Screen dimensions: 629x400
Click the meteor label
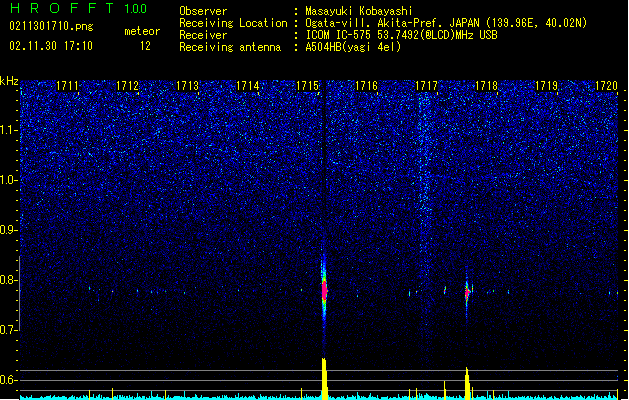[x=142, y=31]
